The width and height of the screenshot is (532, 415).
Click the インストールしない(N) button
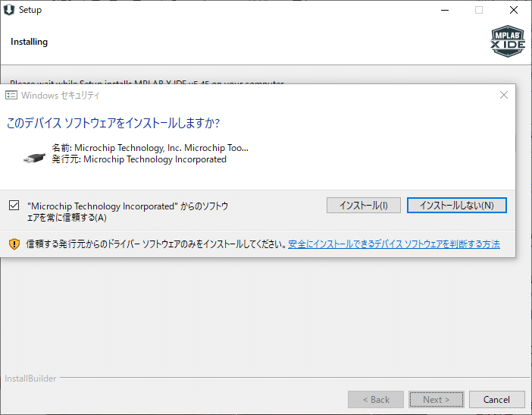pyautogui.click(x=457, y=206)
